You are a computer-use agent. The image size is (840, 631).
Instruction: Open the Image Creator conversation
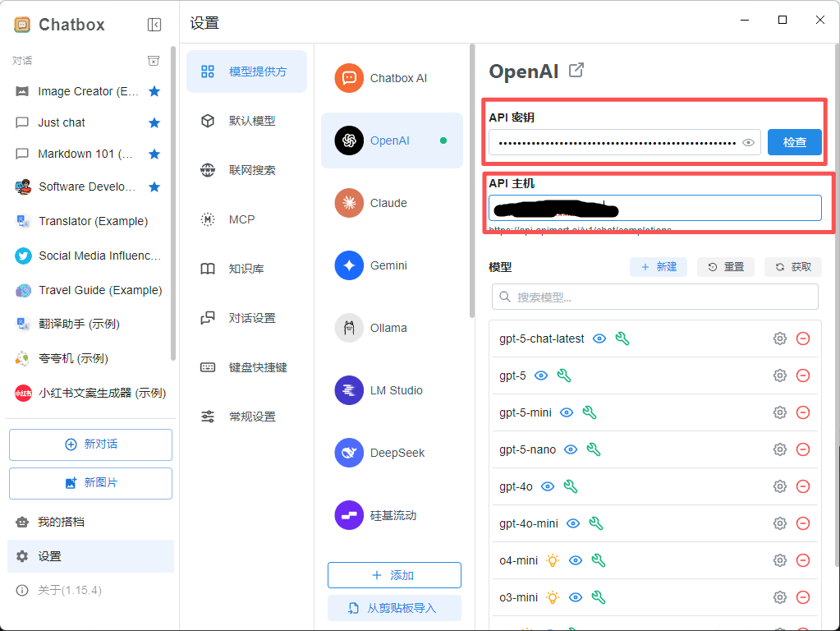(x=89, y=91)
